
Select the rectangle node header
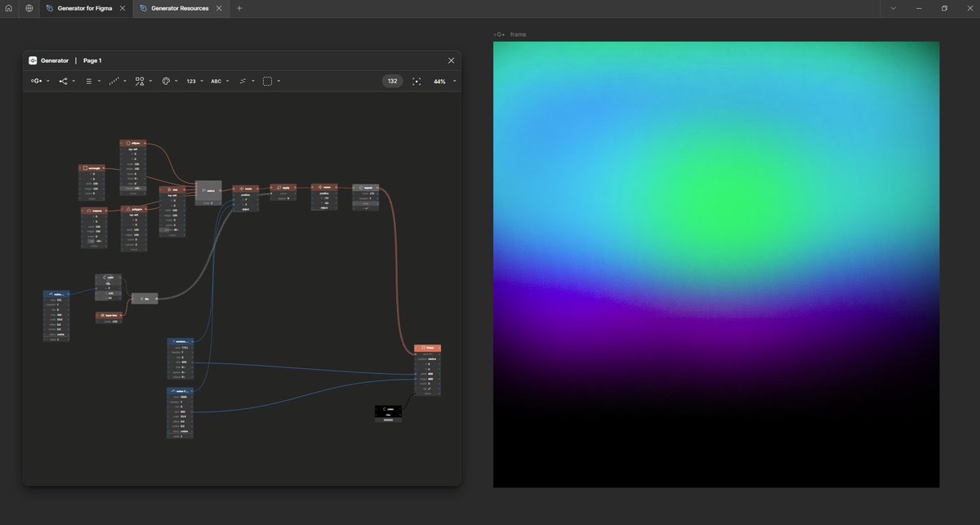[x=92, y=167]
